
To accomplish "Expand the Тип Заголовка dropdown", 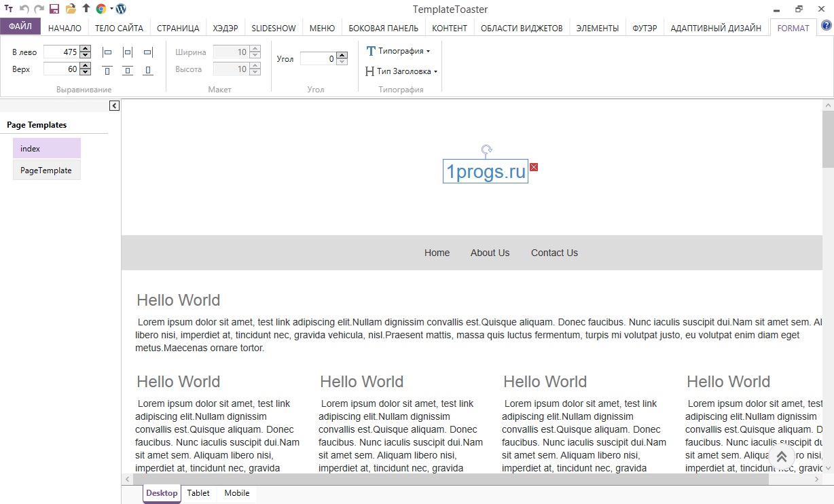I will click(x=401, y=71).
